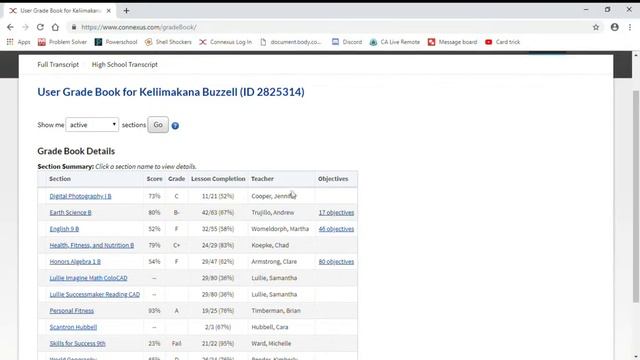Click the Section column header

tap(60, 179)
